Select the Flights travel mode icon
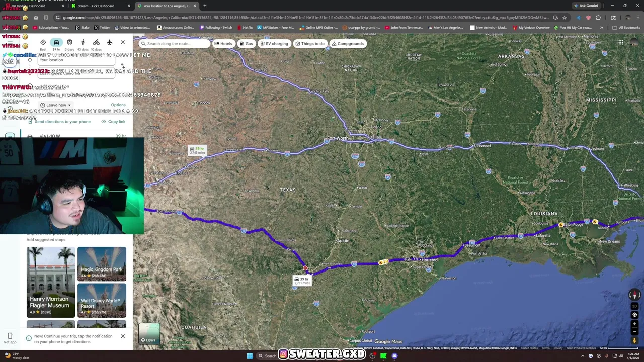Image resolution: width=644 pixels, height=362 pixels. (x=110, y=43)
